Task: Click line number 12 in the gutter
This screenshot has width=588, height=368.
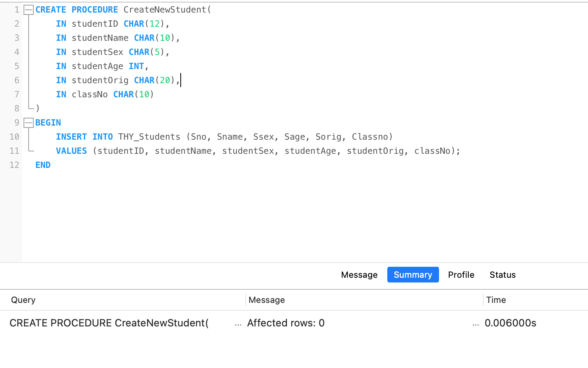Action: pyautogui.click(x=15, y=165)
